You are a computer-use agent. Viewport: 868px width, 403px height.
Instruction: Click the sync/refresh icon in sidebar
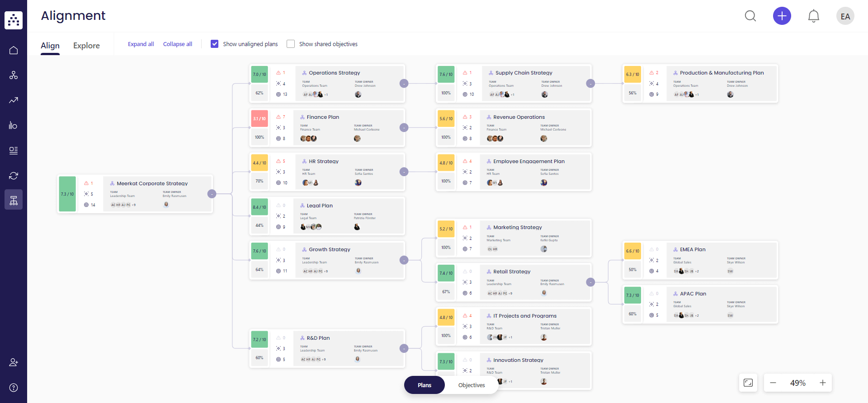tap(14, 176)
